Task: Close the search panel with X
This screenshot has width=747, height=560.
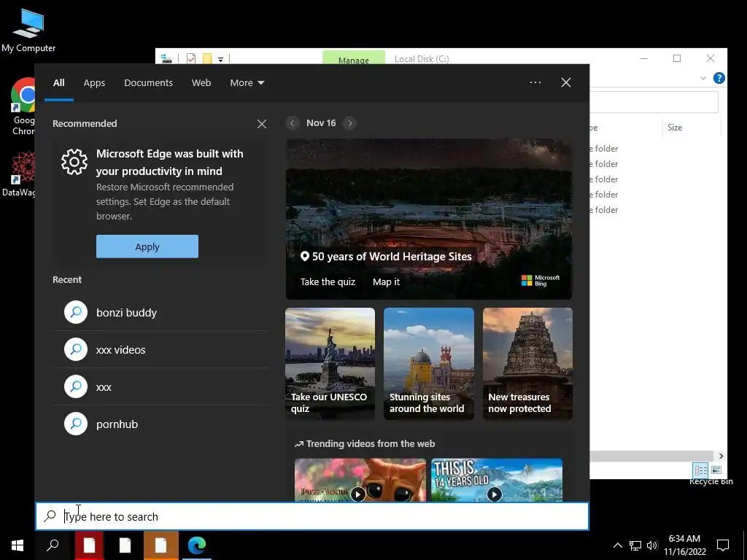Action: click(x=565, y=82)
